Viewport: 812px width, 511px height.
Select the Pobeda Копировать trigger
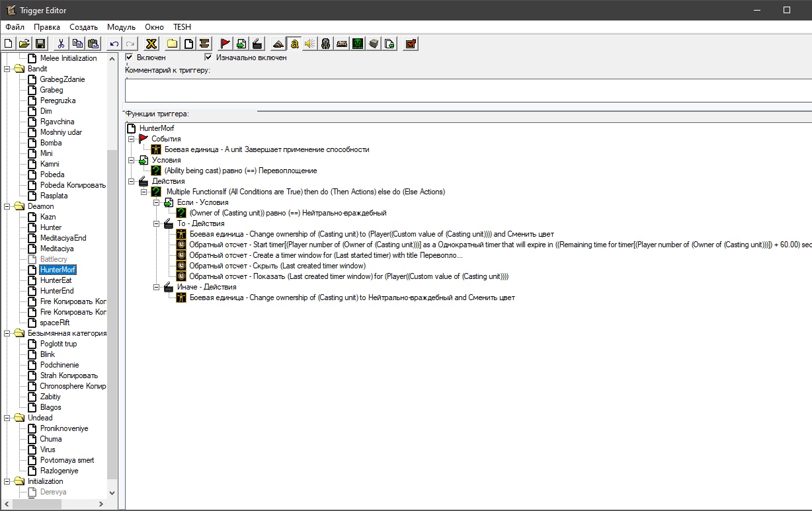(73, 185)
